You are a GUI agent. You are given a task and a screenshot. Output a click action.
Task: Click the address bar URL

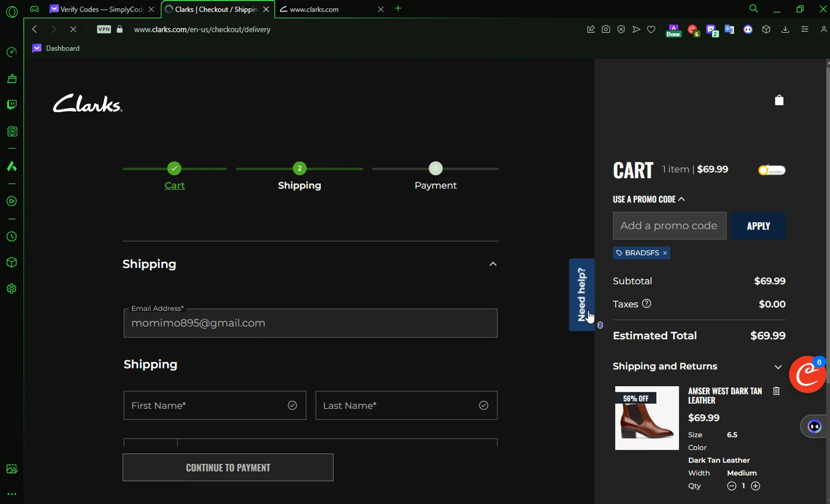pyautogui.click(x=202, y=29)
